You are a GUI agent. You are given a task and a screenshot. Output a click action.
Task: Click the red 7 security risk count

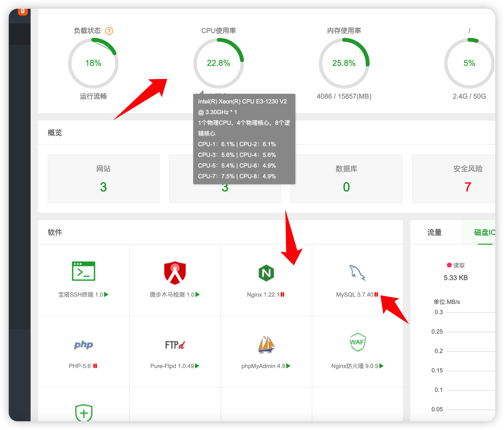468,187
